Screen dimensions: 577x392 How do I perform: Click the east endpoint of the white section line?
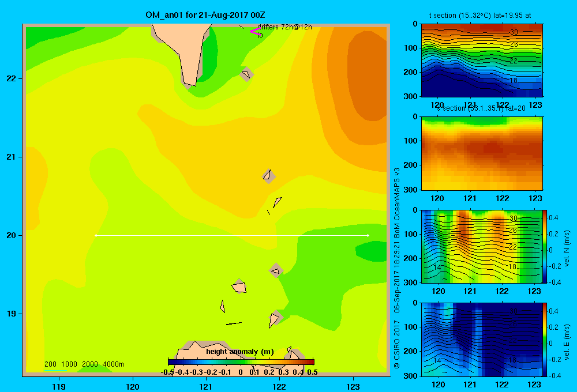point(368,235)
